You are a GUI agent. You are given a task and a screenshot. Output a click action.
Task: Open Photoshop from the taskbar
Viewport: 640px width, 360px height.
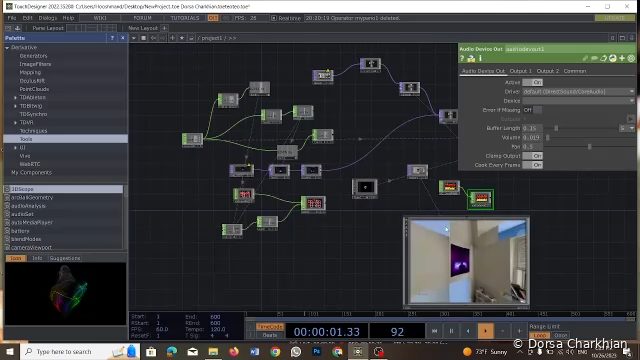point(317,351)
